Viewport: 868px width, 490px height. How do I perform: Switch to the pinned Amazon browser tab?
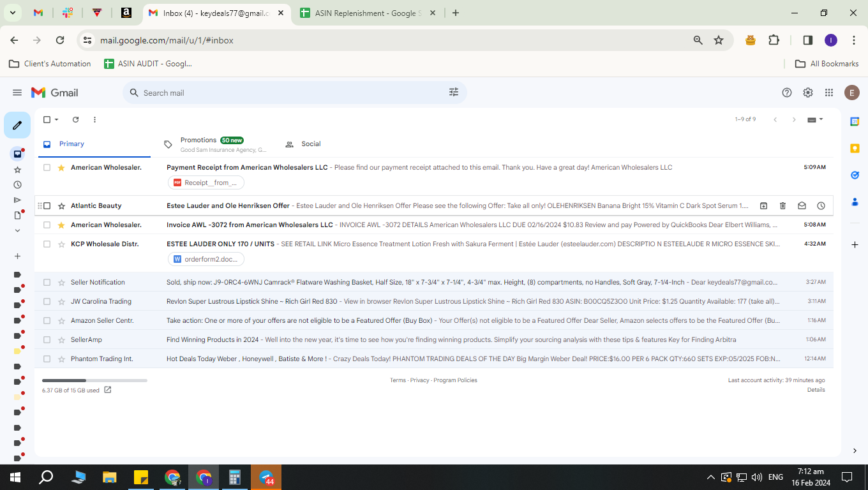(126, 13)
